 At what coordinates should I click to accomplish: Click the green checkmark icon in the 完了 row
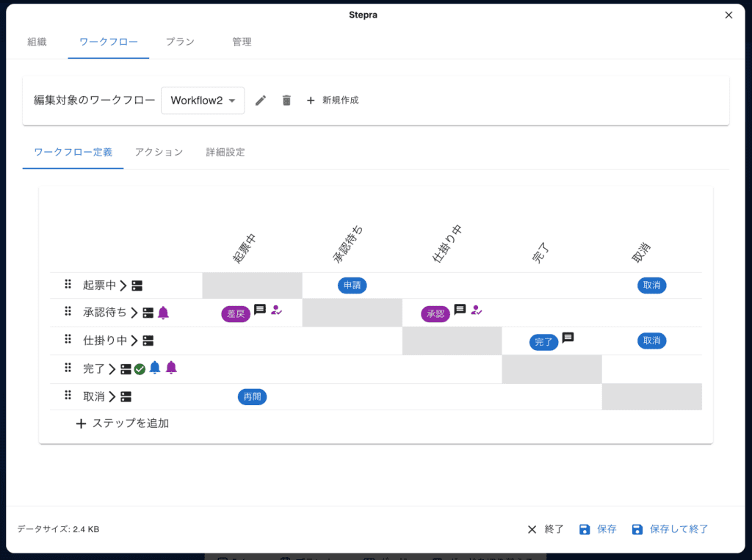(x=140, y=369)
